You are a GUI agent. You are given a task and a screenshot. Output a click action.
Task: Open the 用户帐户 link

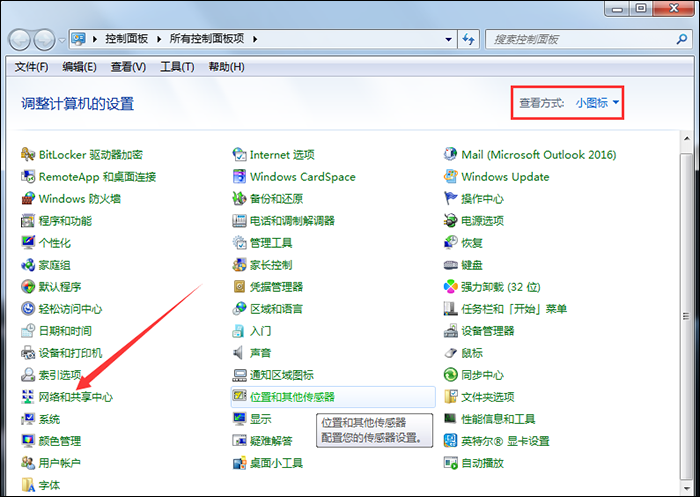[59, 463]
